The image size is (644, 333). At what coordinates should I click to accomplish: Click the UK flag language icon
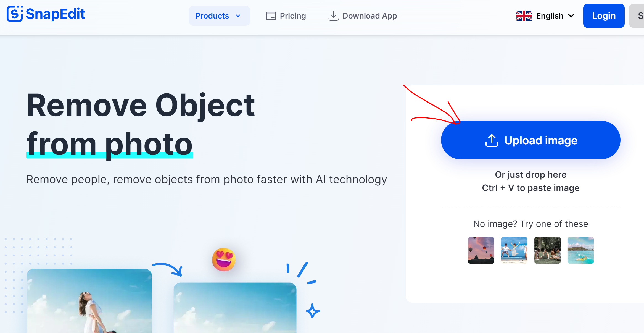[x=524, y=16]
